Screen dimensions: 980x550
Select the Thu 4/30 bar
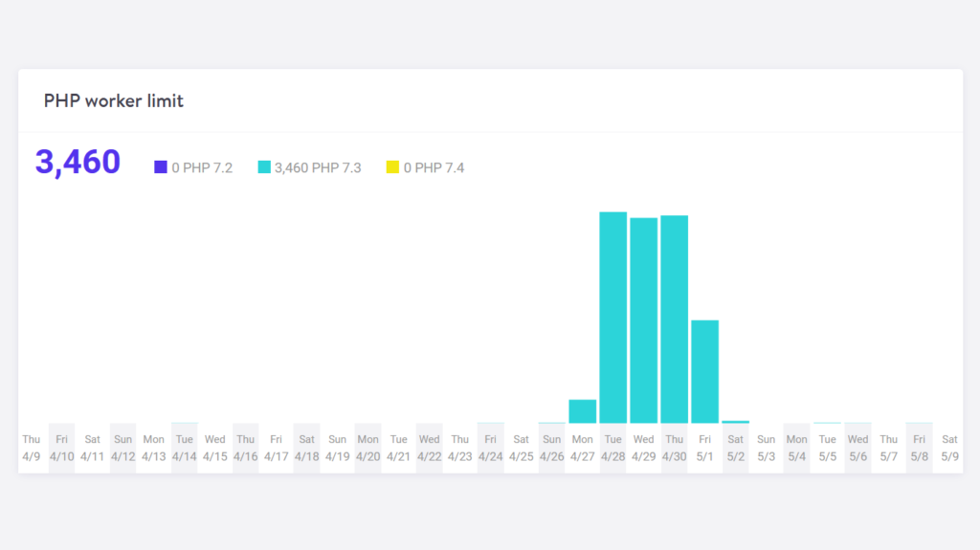674,319
